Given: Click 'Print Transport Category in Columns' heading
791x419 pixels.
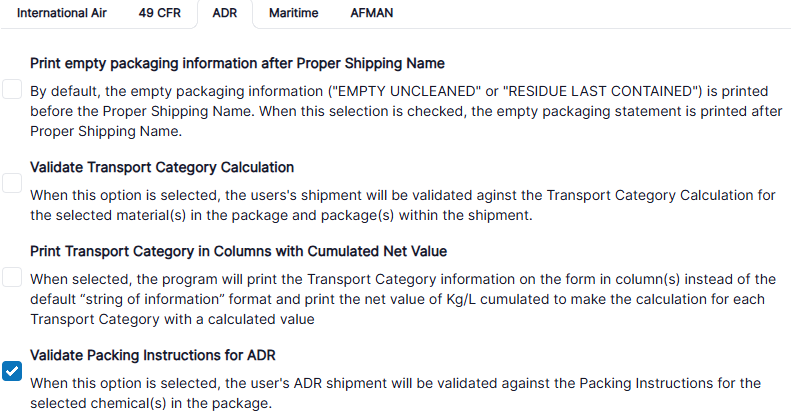Looking at the screenshot, I should 238,251.
